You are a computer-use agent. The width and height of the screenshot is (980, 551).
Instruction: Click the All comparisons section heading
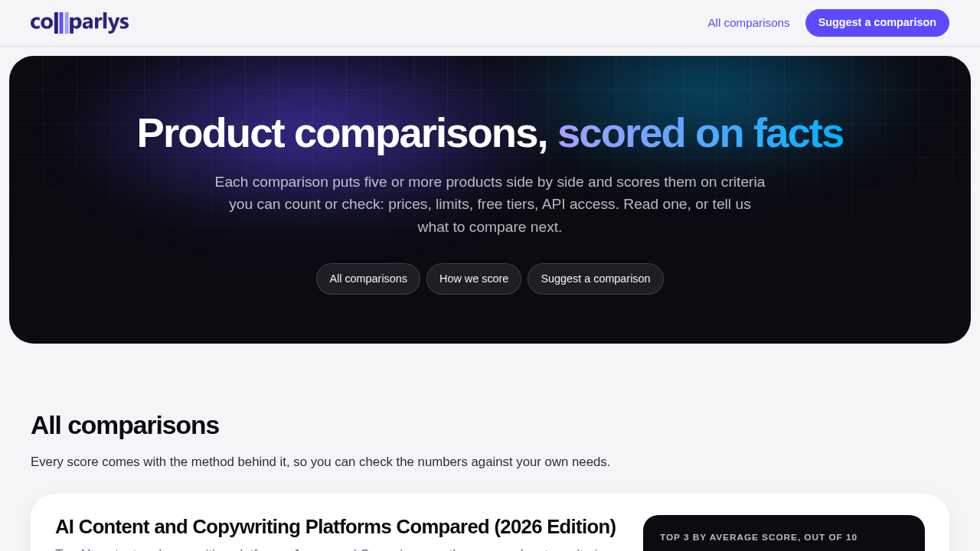coord(125,425)
